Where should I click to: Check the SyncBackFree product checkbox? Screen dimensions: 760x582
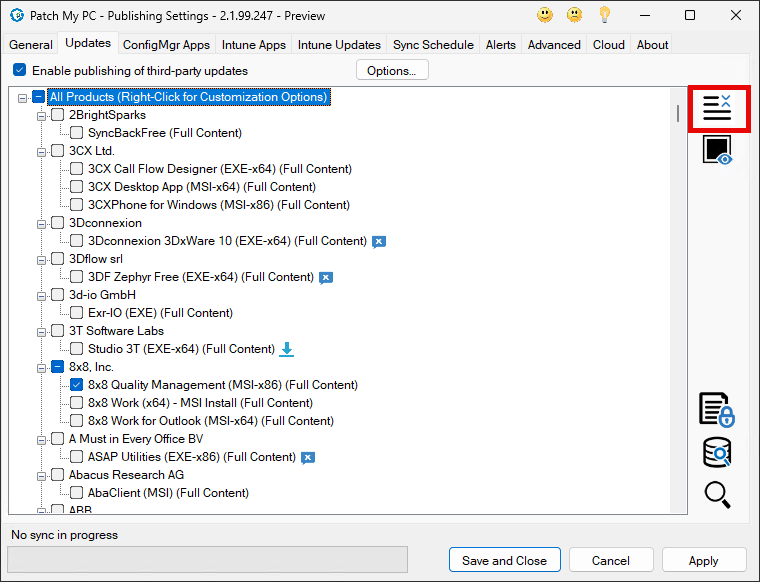[x=77, y=133]
